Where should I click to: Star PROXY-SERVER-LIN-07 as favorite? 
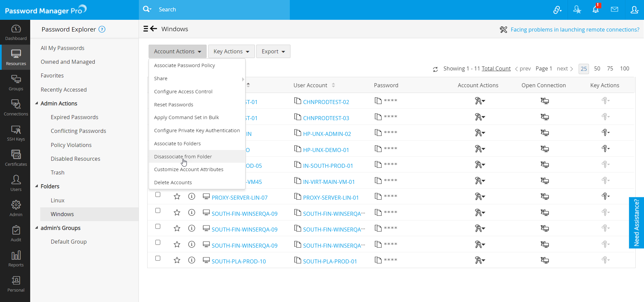tap(177, 197)
